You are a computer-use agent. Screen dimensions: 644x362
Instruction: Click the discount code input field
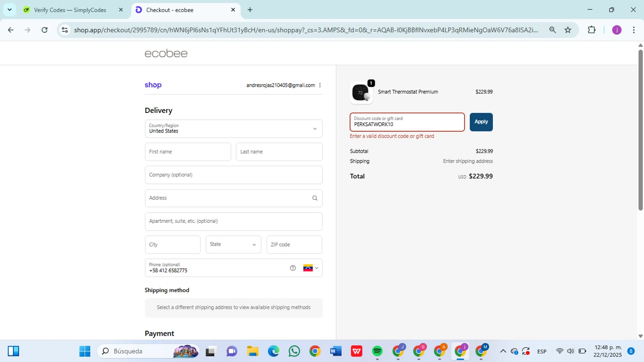click(x=407, y=122)
